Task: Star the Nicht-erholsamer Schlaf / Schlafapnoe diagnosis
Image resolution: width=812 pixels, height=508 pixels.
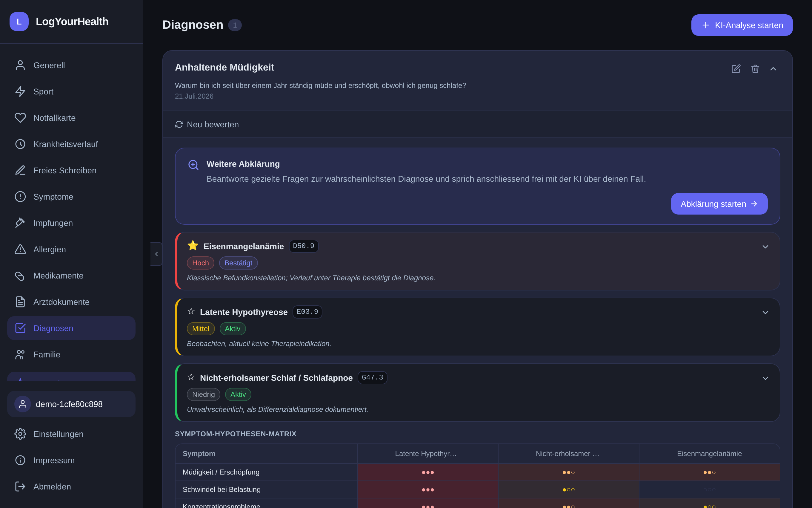Action: click(x=191, y=377)
